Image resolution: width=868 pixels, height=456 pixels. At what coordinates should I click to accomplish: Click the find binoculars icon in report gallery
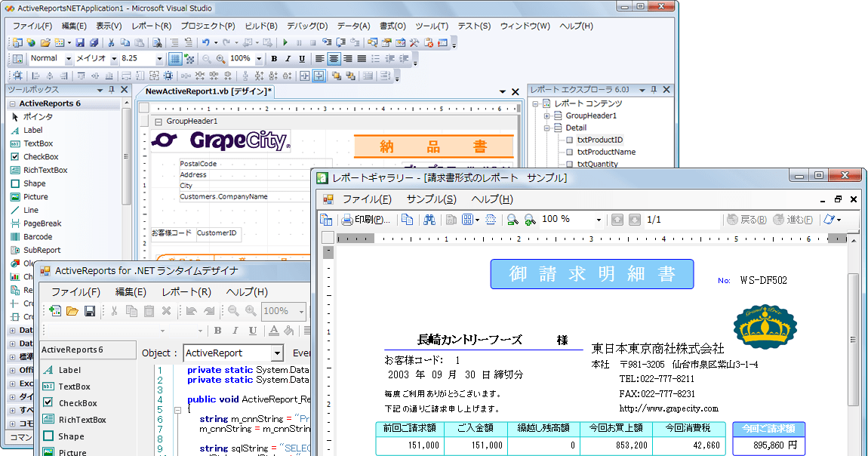pyautogui.click(x=429, y=220)
